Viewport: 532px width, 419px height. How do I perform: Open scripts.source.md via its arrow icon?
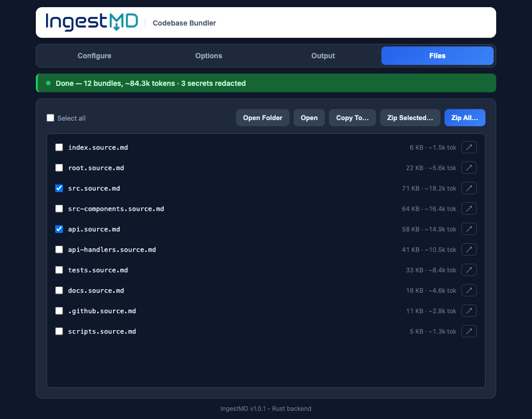(469, 331)
